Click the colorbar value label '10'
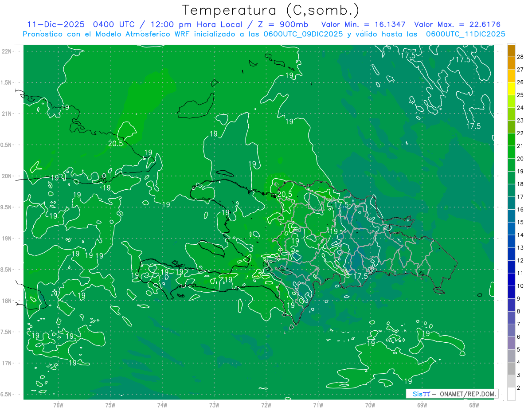This screenshot has height=411, width=532. click(520, 286)
